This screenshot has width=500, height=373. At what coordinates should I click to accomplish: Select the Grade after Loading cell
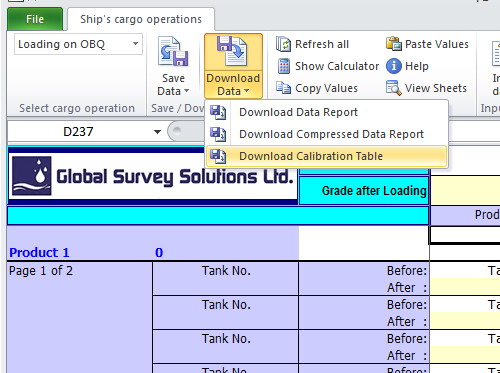pos(364,190)
